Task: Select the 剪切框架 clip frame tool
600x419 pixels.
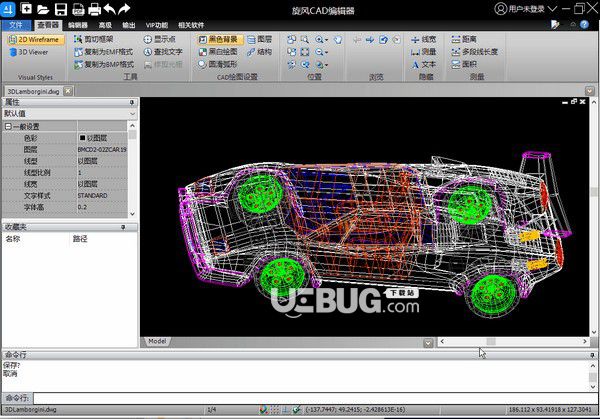Action: pos(94,39)
